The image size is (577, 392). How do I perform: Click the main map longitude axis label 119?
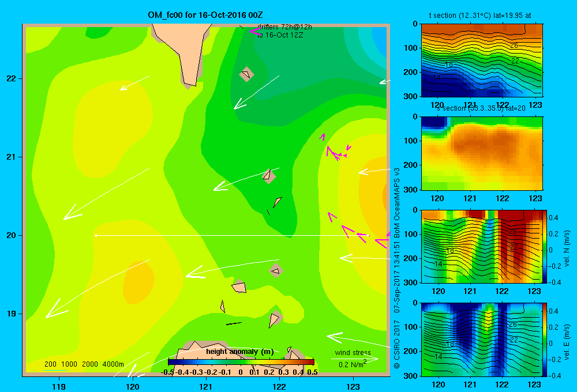[x=59, y=386]
